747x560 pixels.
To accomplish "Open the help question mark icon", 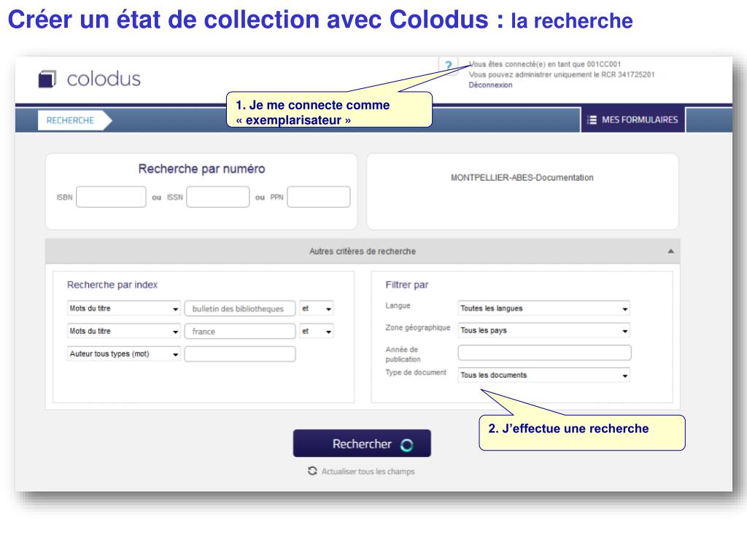I will point(449,65).
